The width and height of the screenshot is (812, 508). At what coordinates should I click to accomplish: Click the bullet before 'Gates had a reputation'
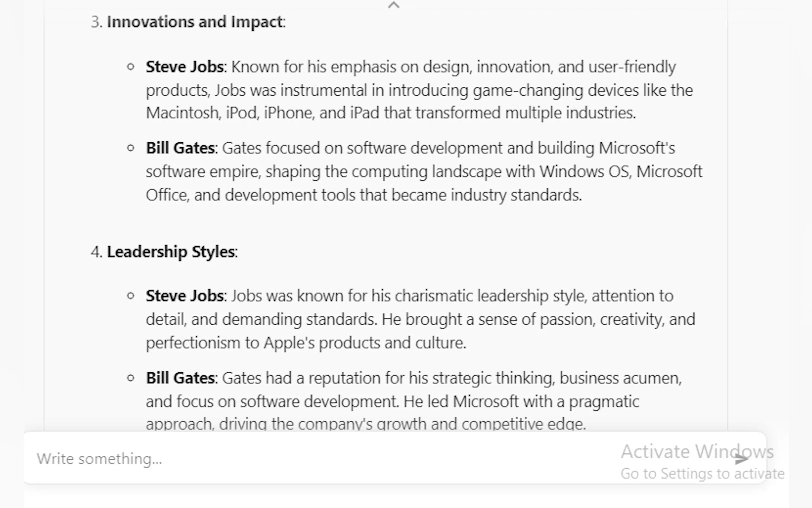point(131,378)
